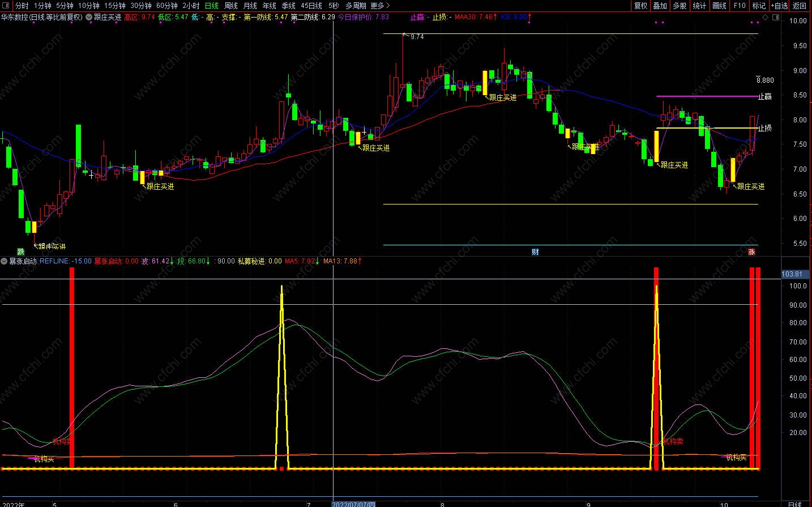Image resolution: width=812 pixels, height=507 pixels.
Task: Click the 止赢 label beside magenta line
Action: [765, 97]
